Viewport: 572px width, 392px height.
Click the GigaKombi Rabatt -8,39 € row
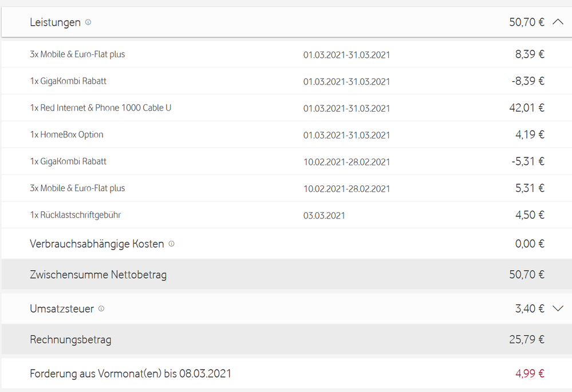click(x=68, y=81)
